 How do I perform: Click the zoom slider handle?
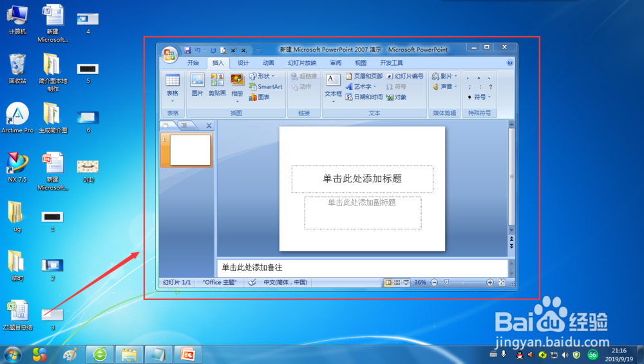446,282
